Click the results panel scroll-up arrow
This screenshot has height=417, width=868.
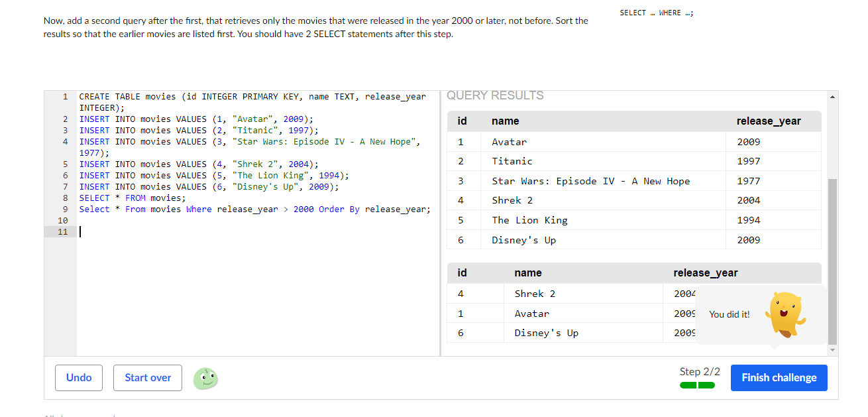point(833,97)
